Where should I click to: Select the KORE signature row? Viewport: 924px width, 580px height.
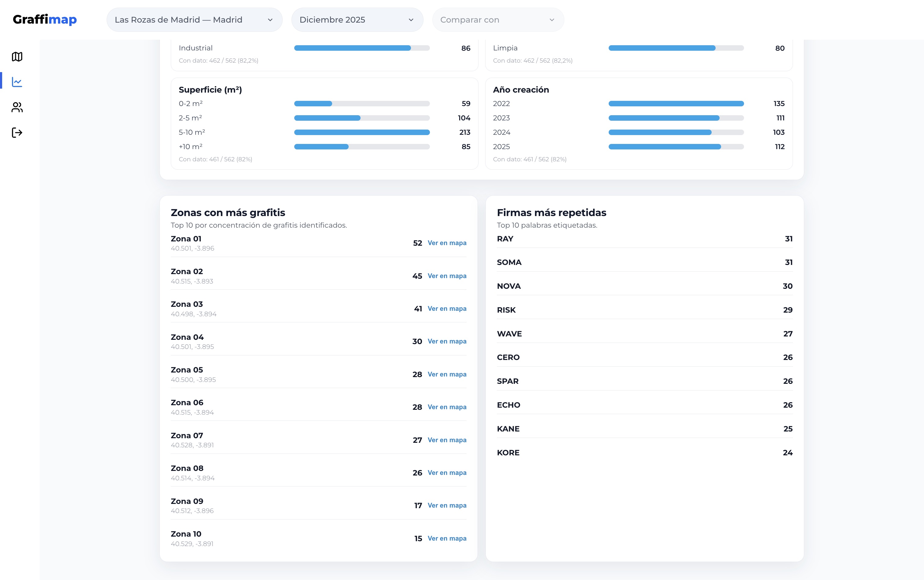pos(644,453)
